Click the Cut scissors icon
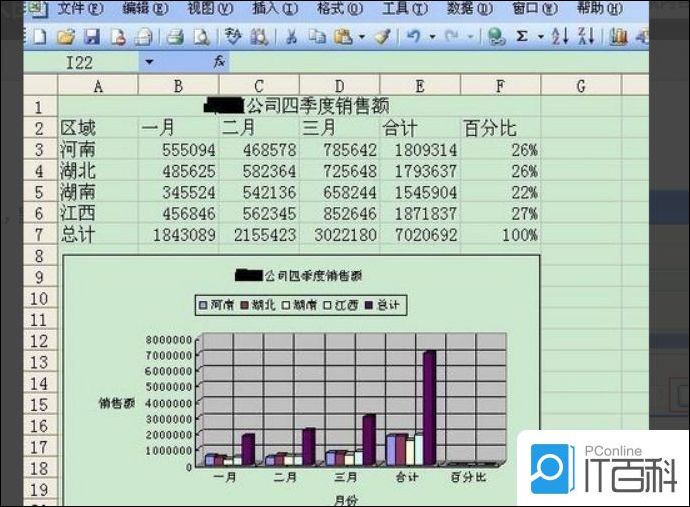 [291, 37]
